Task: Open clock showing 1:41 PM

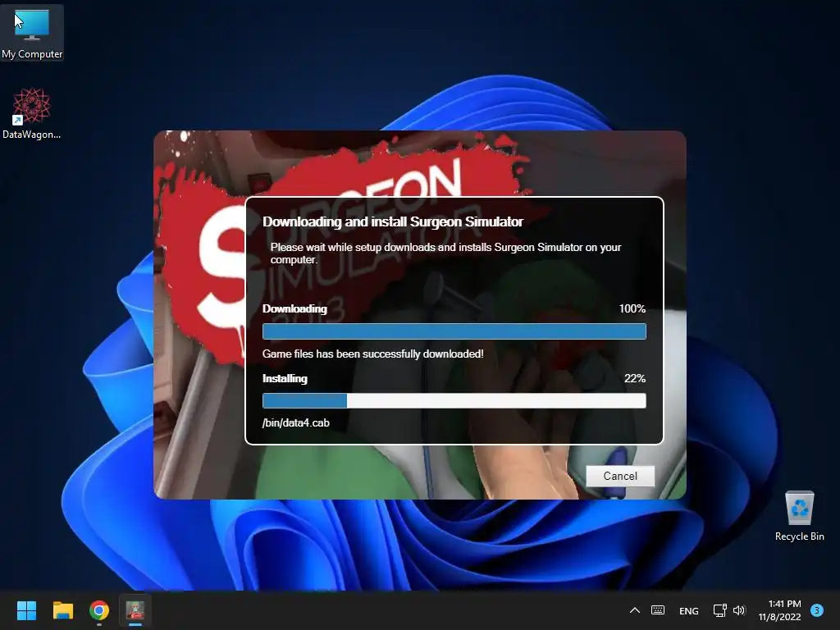Action: 780,610
